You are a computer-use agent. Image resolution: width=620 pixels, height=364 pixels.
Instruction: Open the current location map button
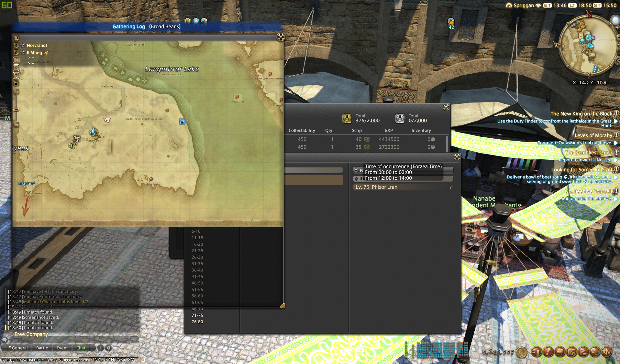16,52
